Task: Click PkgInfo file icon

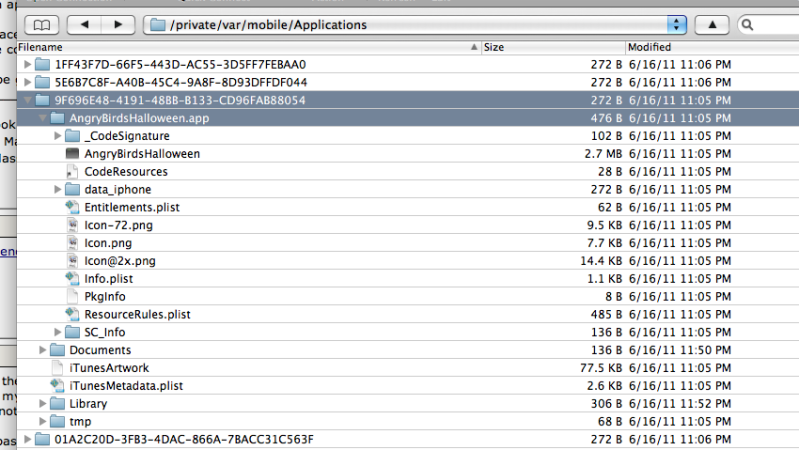Action: point(72,296)
